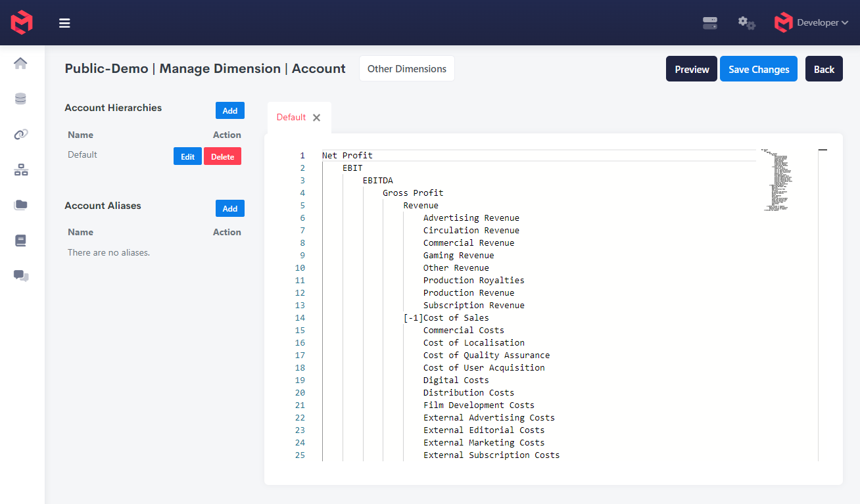Viewport: 860px width, 504px height.
Task: Click the server icon in top bar
Action: point(709,23)
